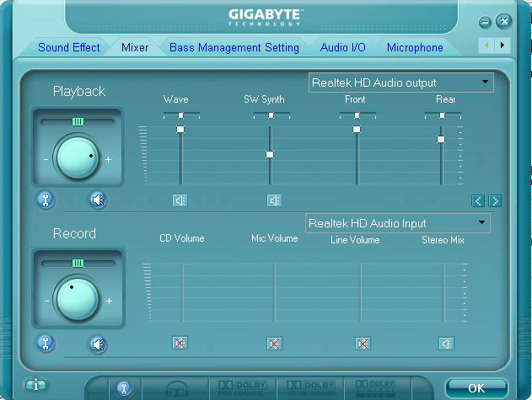Increase record volume with plus
The width and height of the screenshot is (532, 400).
[x=109, y=301]
